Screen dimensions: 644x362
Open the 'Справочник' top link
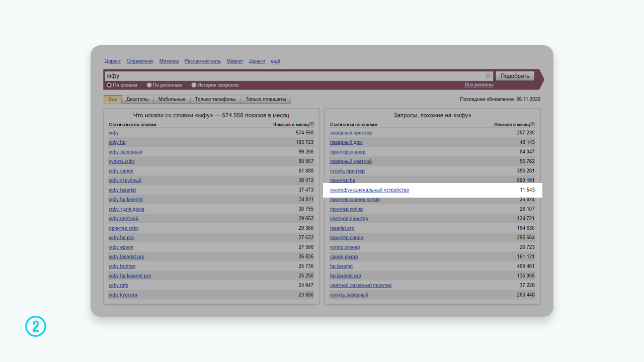tap(140, 61)
